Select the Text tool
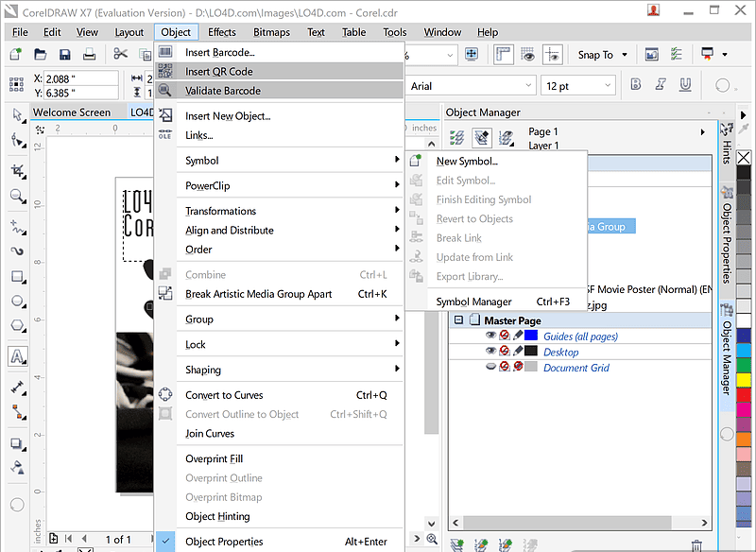This screenshot has width=756, height=552. (x=17, y=356)
